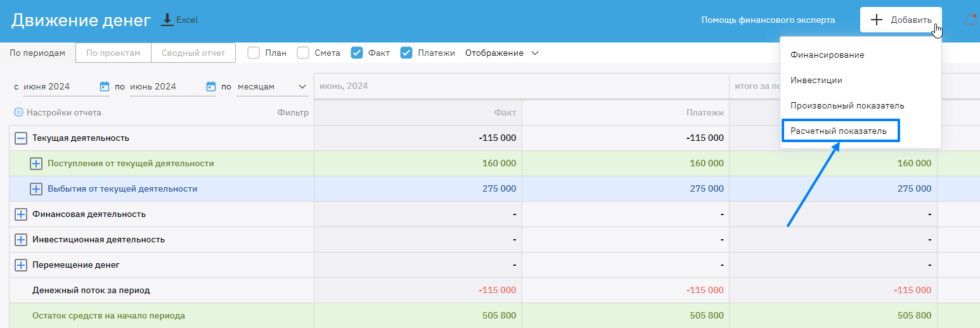
Task: Uncheck the Факт checkbox
Action: coord(357,53)
